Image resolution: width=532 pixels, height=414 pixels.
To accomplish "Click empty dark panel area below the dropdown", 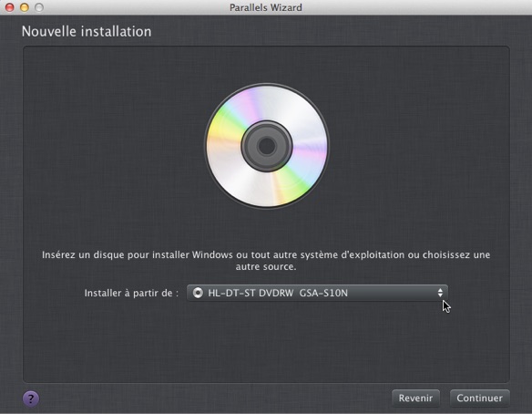I will tap(266, 343).
